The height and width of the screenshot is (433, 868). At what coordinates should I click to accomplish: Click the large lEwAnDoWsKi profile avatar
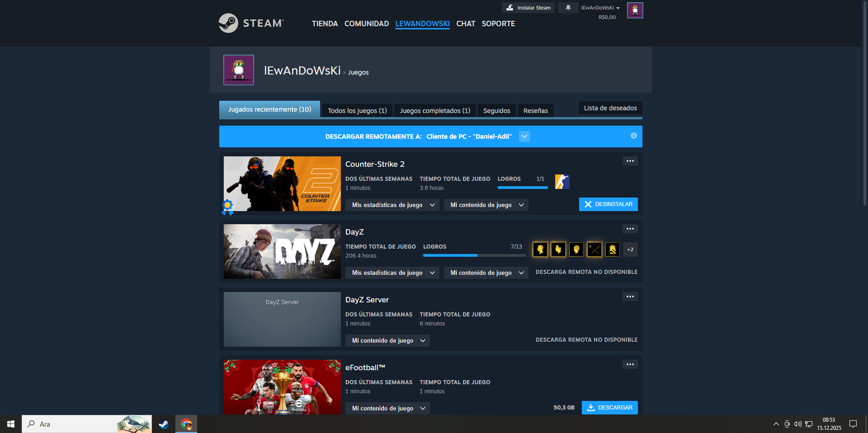239,70
